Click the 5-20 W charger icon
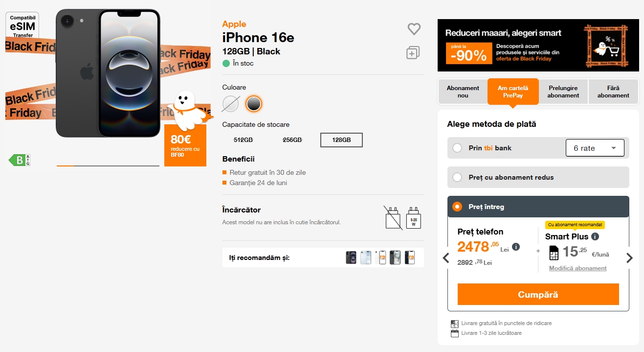The width and height of the screenshot is (644, 352). coord(414,218)
